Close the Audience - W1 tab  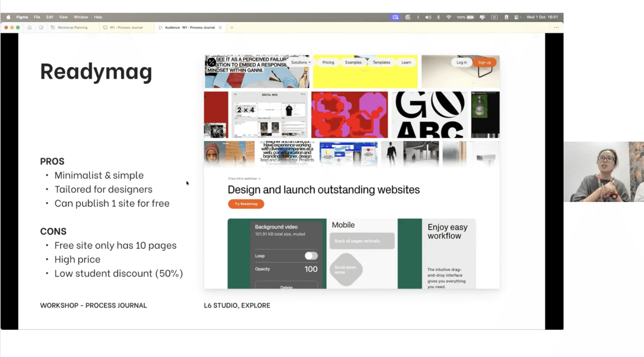click(220, 27)
